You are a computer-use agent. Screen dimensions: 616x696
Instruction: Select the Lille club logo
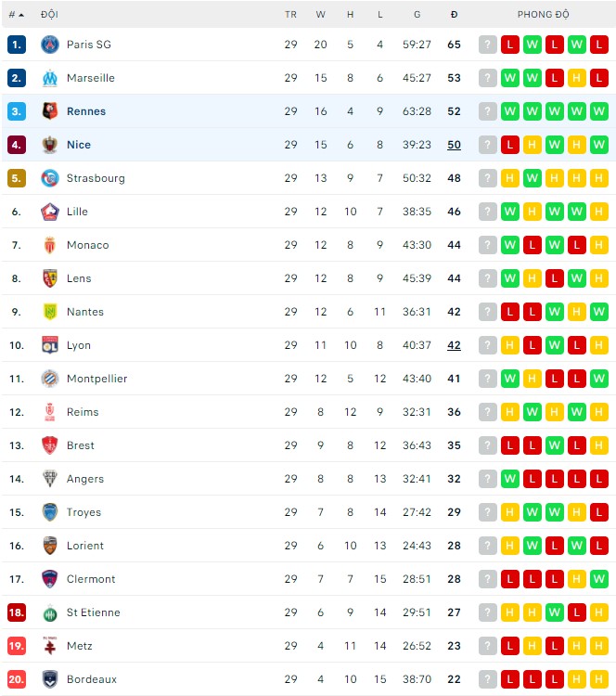point(50,212)
